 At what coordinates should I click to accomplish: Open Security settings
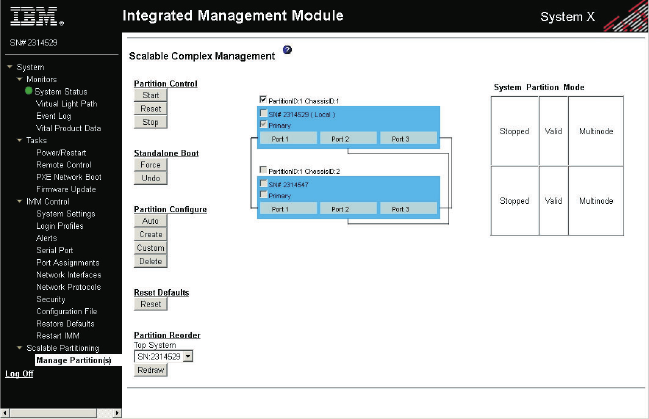(x=51, y=299)
